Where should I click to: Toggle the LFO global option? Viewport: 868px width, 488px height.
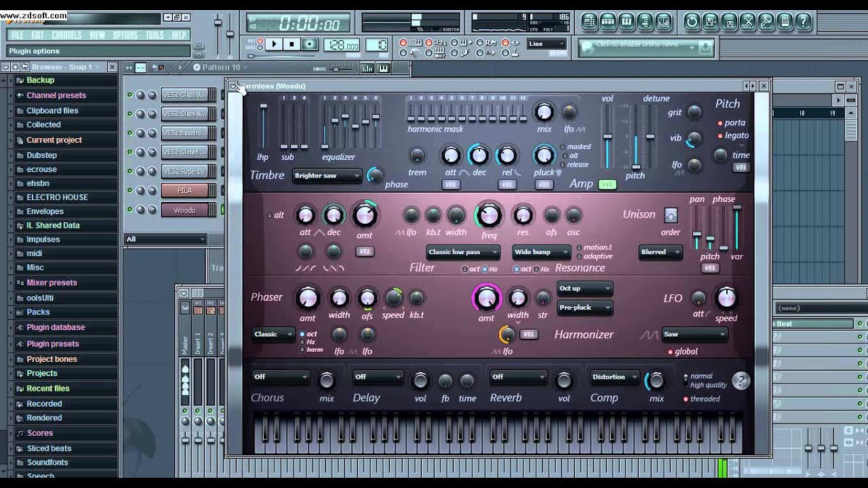coord(683,351)
